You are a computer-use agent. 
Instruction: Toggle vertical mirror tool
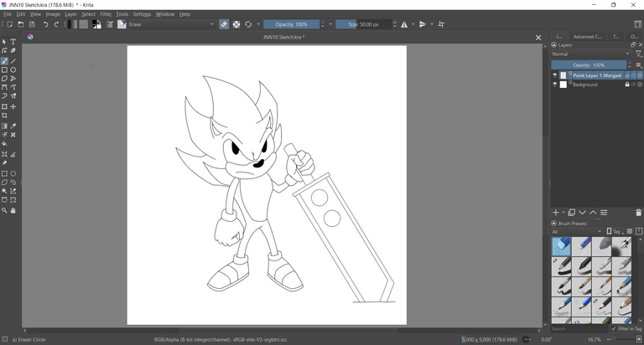tap(423, 24)
